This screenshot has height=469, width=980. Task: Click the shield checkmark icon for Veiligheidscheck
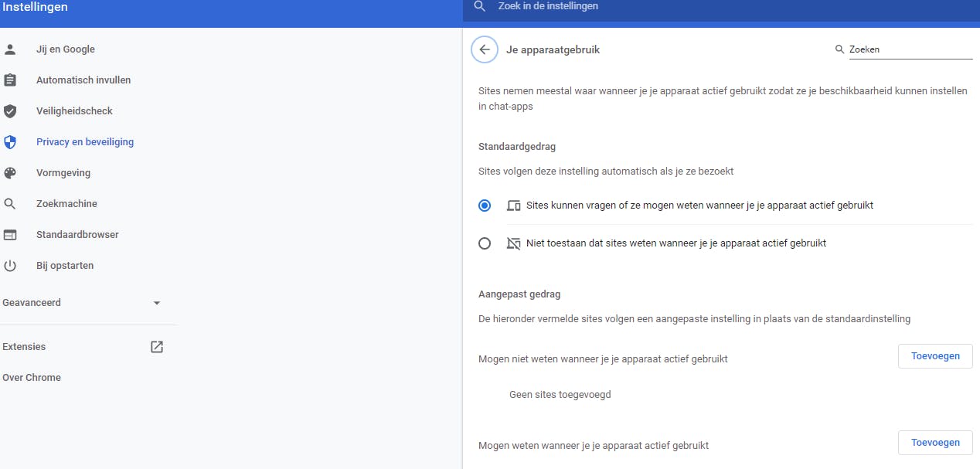(x=10, y=111)
